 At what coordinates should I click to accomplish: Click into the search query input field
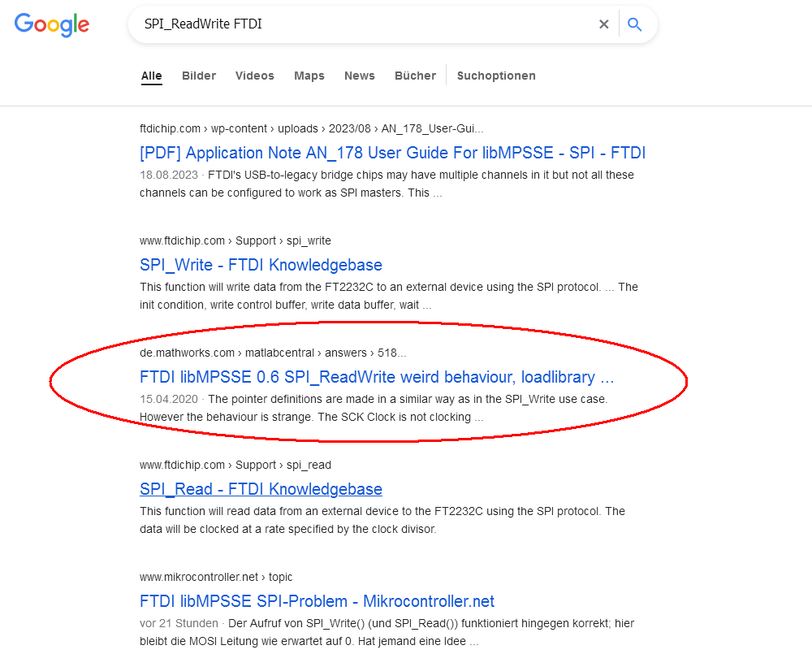[365, 24]
